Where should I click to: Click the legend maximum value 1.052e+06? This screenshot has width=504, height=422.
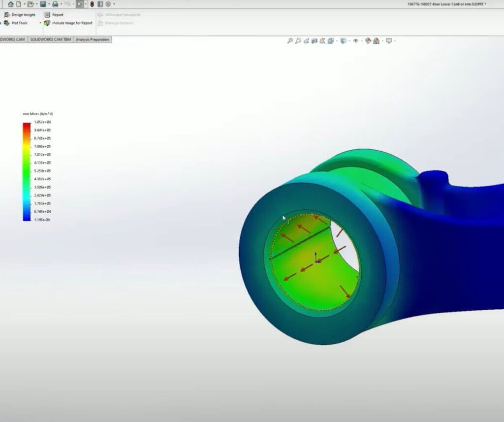click(x=42, y=122)
